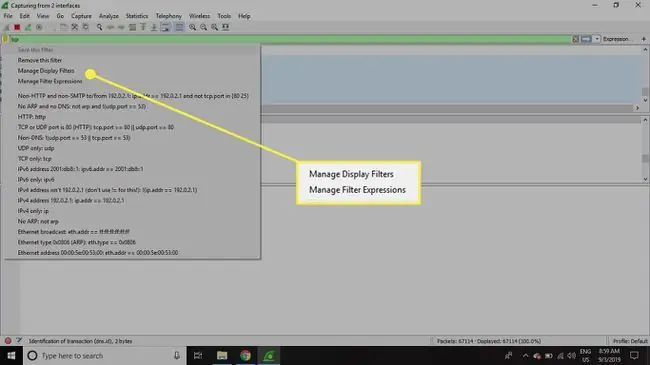Restart the current capture using green fin icon
This screenshot has height=365, width=650.
tap(28, 27)
